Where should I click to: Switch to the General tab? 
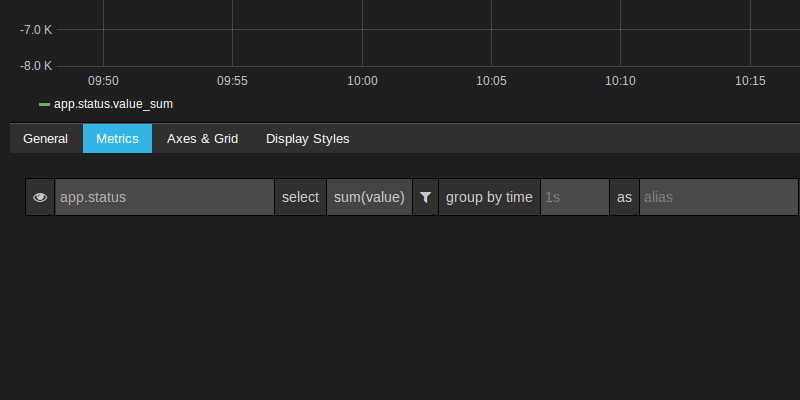45,139
